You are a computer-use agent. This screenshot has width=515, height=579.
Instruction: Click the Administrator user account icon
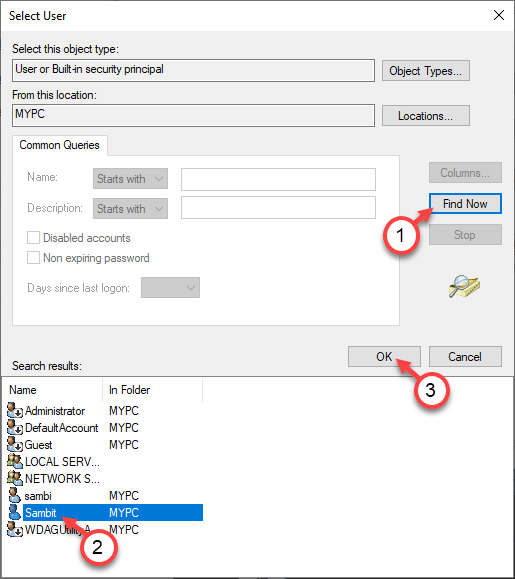[15, 410]
